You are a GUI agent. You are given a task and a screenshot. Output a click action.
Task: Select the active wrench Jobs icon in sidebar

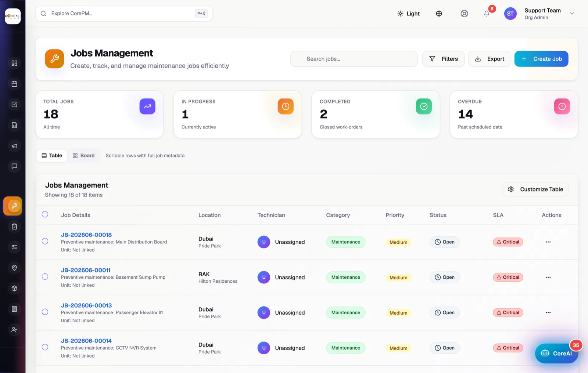coord(13,206)
